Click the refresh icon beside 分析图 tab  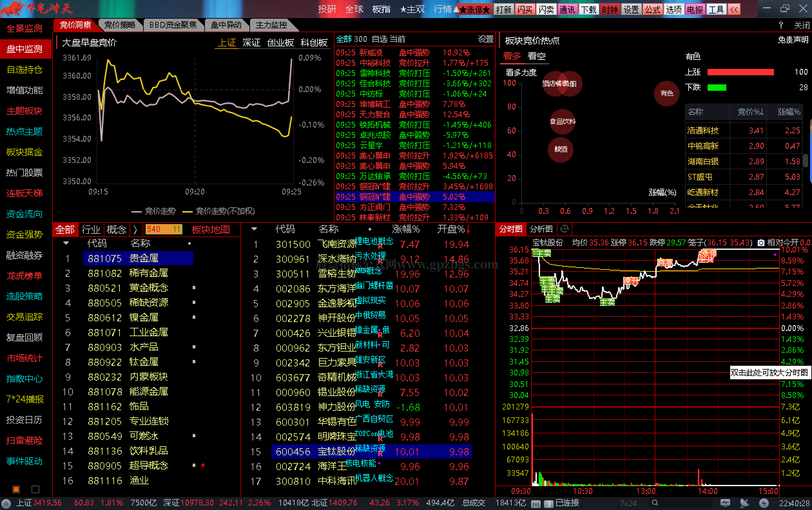[x=564, y=229]
